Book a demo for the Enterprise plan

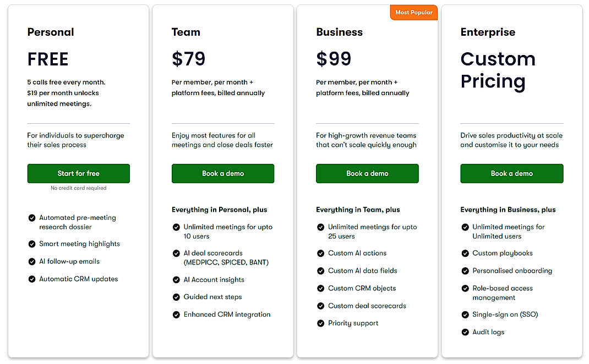(511, 173)
